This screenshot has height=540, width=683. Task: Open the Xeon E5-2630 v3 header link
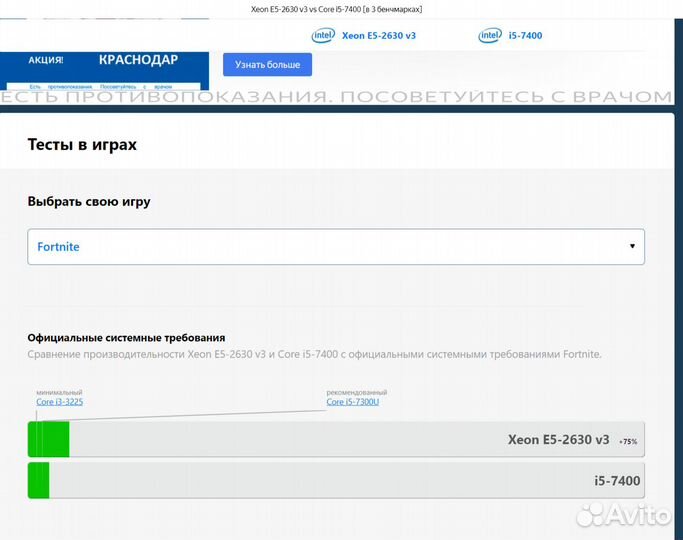379,36
